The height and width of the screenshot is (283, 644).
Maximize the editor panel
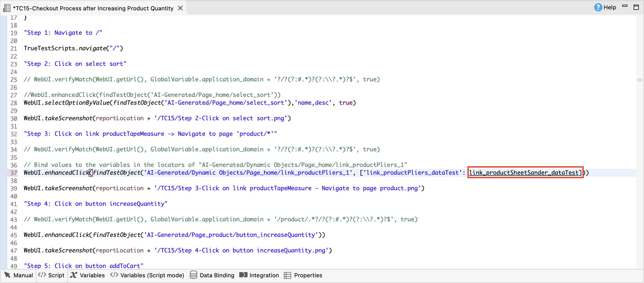tap(636, 7)
